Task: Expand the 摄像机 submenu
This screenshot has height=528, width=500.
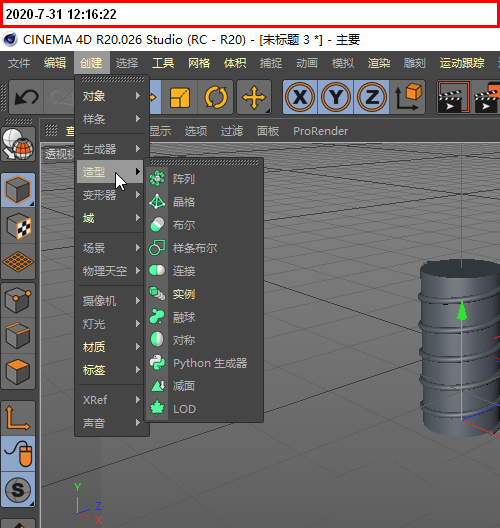Action: pos(111,300)
